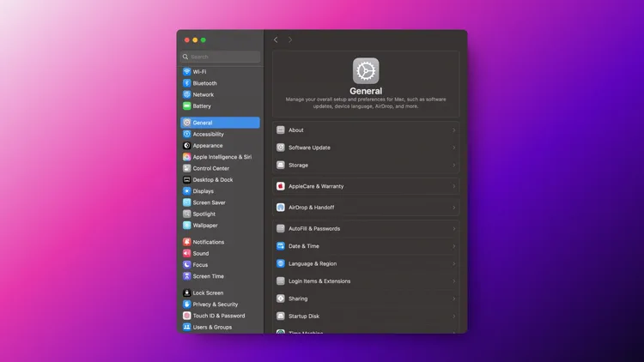644x362 pixels.
Task: Click the search magnifier icon
Action: pyautogui.click(x=185, y=57)
